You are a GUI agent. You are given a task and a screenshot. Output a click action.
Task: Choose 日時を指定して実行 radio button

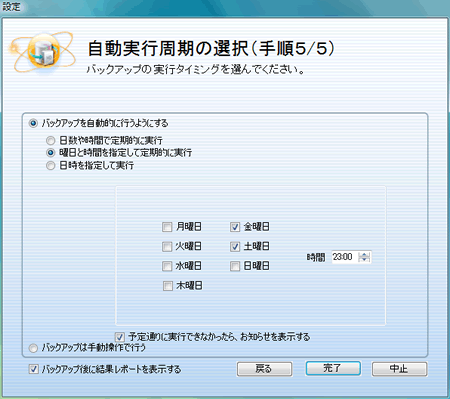(x=50, y=165)
